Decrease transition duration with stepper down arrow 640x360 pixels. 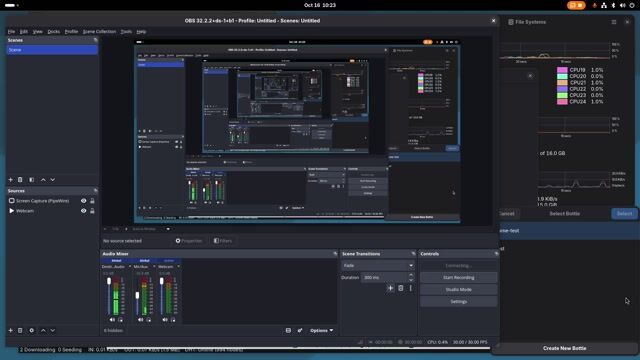[x=411, y=280]
